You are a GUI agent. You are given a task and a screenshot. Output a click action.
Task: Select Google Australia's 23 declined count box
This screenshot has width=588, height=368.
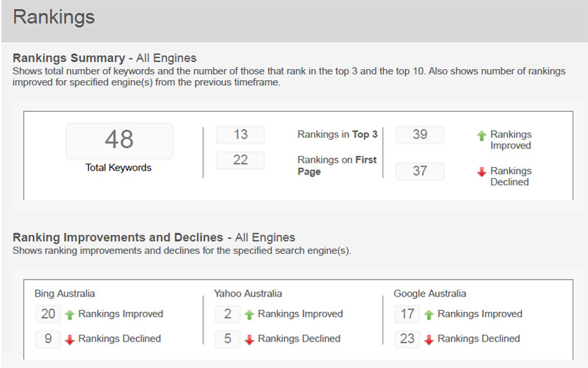click(x=407, y=339)
